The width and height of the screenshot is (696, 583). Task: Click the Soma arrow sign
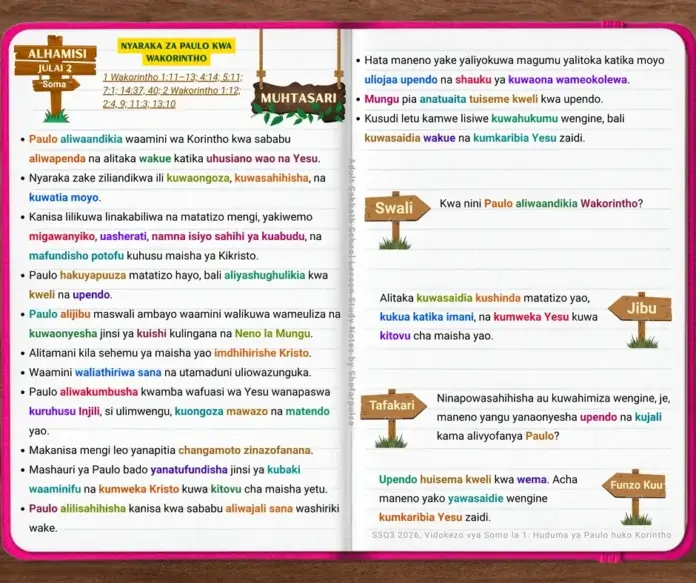tap(55, 84)
